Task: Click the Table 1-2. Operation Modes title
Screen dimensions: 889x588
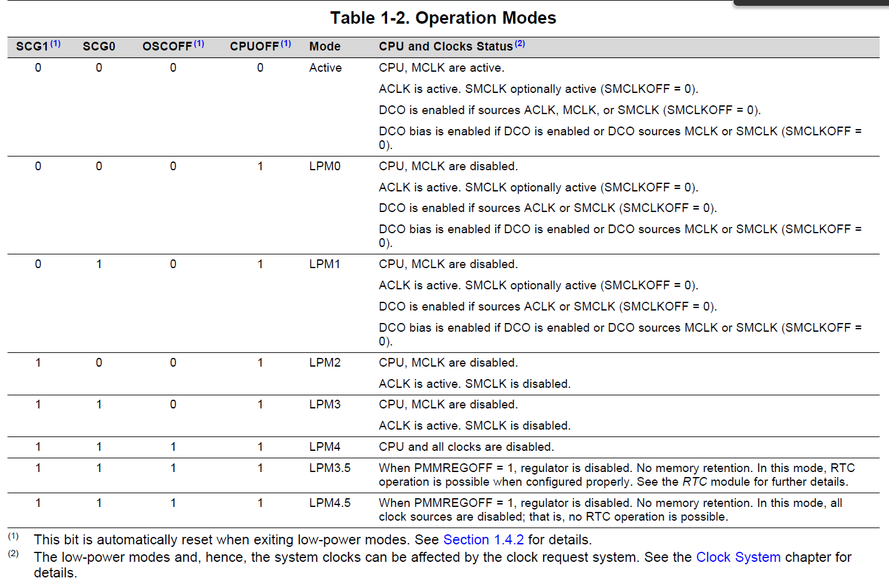Action: (x=443, y=17)
